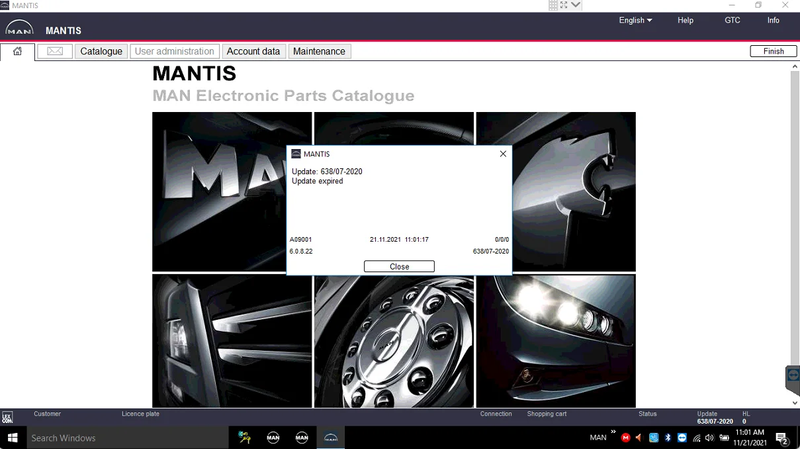Click the side panel tab at right edge
This screenshot has width=800, height=449.
792,379
